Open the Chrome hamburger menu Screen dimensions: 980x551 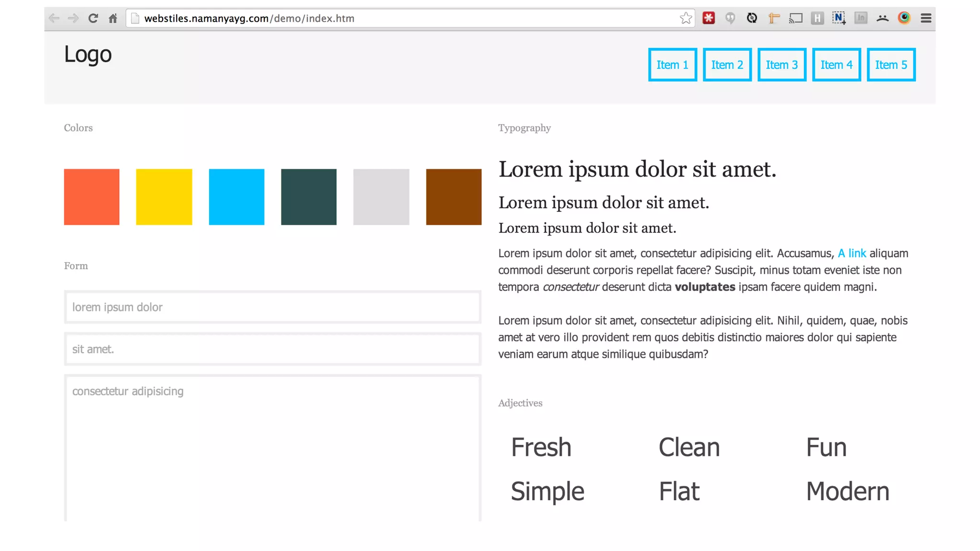(926, 18)
